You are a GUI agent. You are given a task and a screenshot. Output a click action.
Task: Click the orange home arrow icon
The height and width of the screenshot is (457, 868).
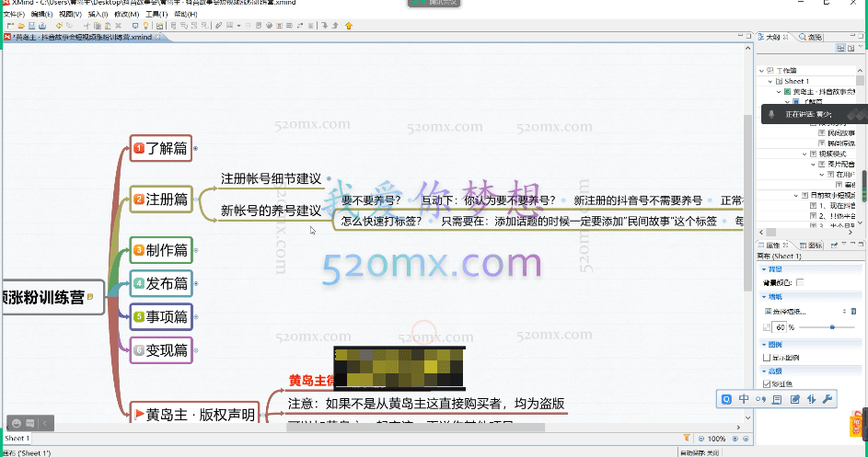(349, 26)
